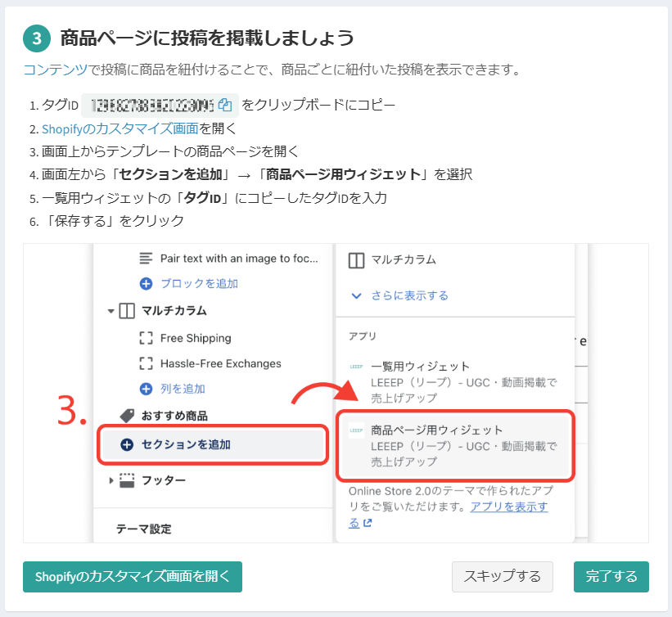Viewport: 672px width, 617px height.
Task: Click the heading 商品ページに投稿を掲載しましょう
Action: pyautogui.click(x=207, y=38)
